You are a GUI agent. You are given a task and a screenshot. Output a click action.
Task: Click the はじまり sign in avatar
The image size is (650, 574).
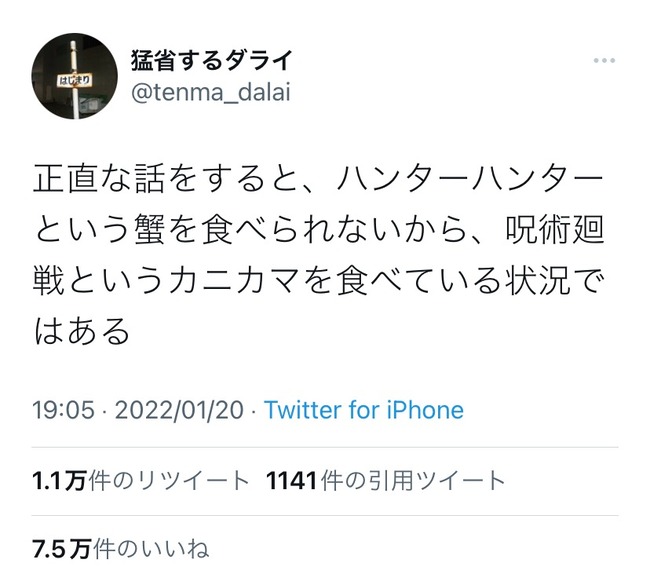coord(74,80)
